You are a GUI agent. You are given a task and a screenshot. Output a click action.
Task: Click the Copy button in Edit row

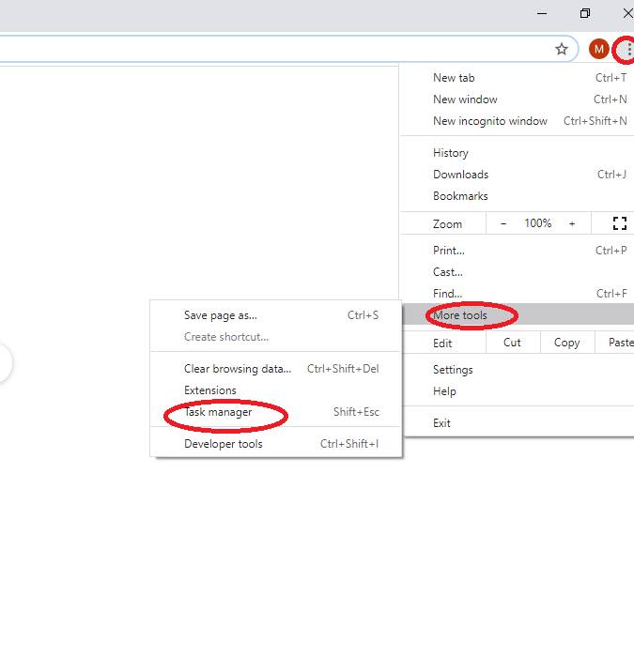click(x=566, y=343)
